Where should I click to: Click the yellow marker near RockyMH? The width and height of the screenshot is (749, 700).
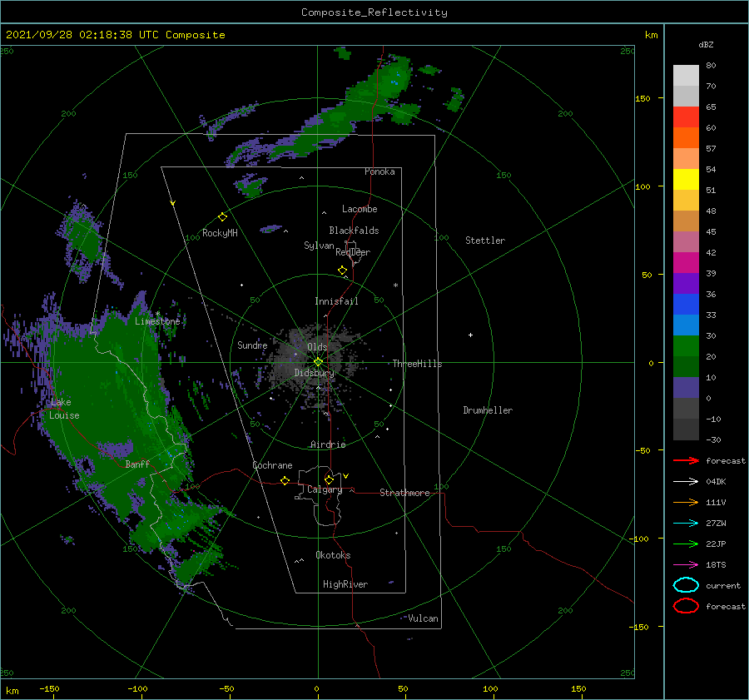pos(222,217)
